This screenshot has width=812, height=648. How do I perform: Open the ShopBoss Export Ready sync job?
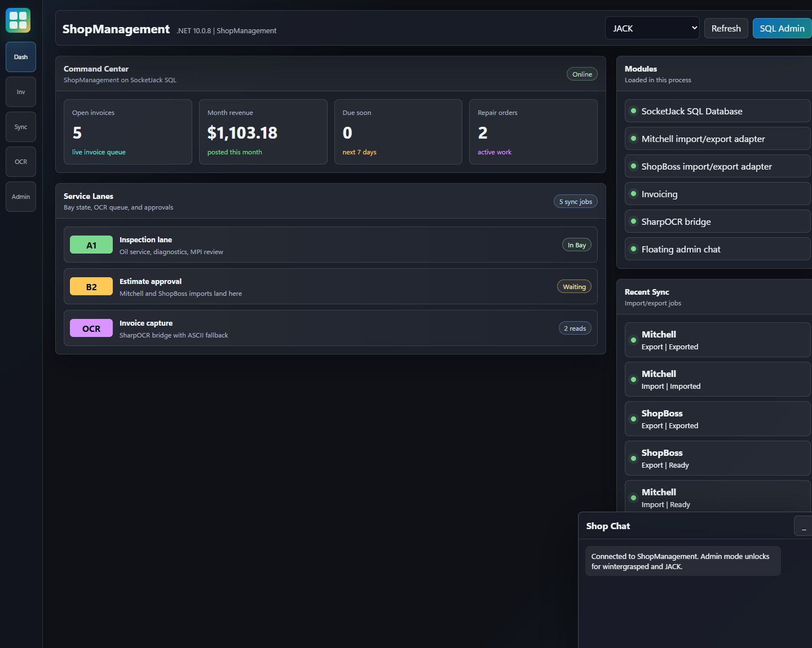click(718, 458)
